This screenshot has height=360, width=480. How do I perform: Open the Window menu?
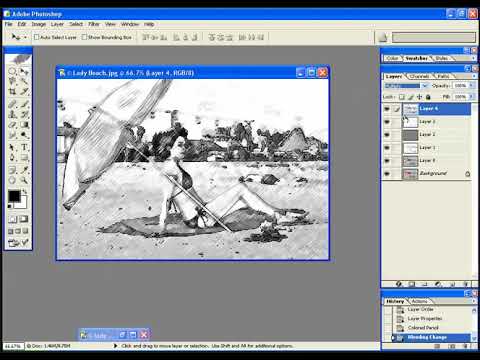pos(130,24)
